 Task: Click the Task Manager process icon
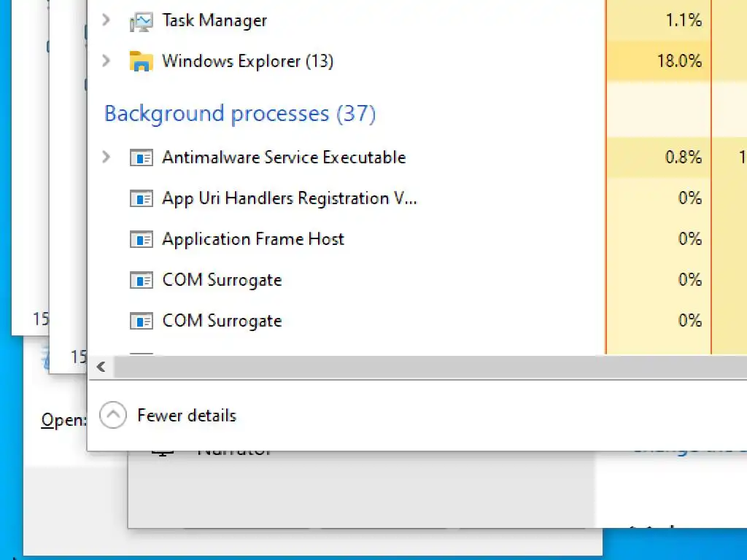pos(141,20)
